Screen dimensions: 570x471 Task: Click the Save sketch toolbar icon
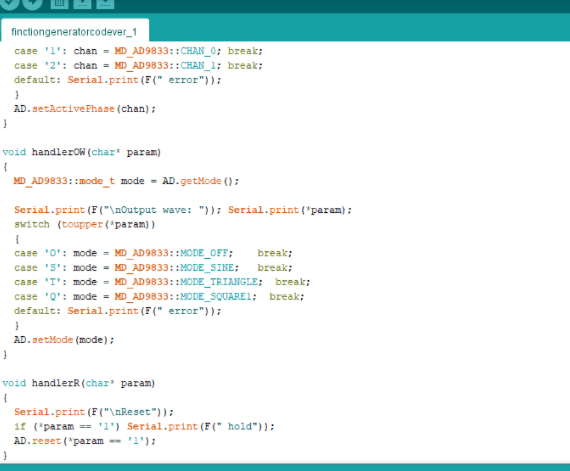click(105, 3)
